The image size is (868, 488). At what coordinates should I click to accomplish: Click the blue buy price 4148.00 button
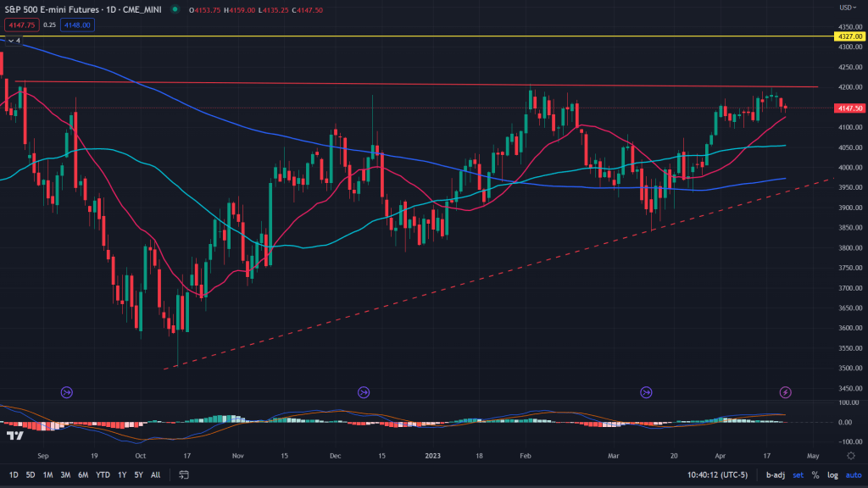75,25
